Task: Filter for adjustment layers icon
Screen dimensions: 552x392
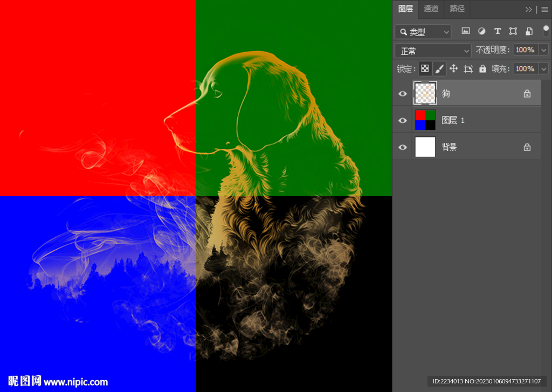Action: pyautogui.click(x=481, y=31)
